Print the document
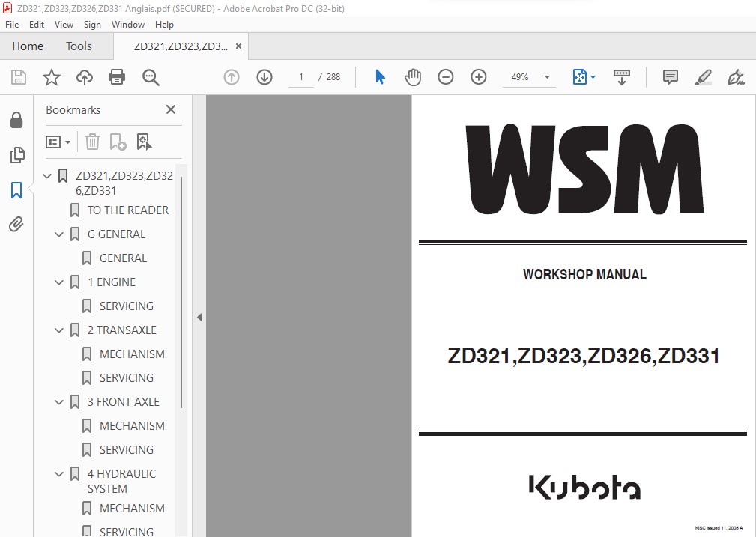The image size is (756, 537). tap(117, 77)
